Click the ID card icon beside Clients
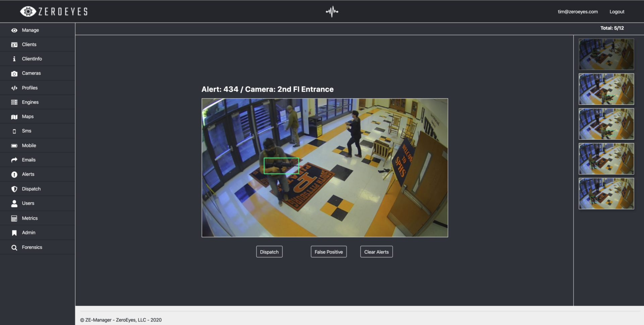Viewport: 644px width, 325px height. point(14,45)
